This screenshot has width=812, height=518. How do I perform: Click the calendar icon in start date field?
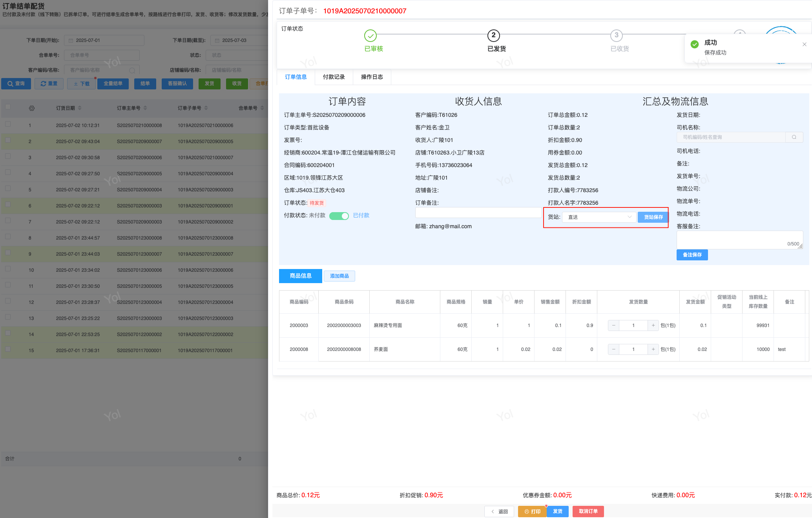71,40
